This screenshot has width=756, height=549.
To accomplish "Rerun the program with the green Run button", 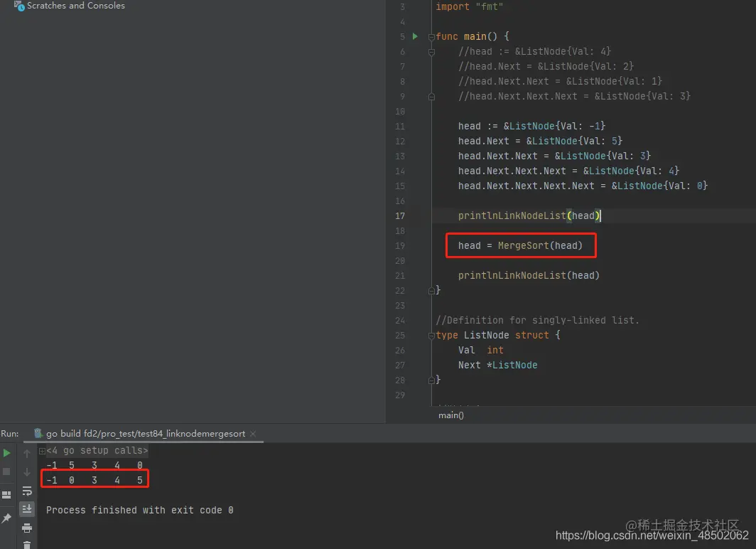I will click(x=7, y=453).
